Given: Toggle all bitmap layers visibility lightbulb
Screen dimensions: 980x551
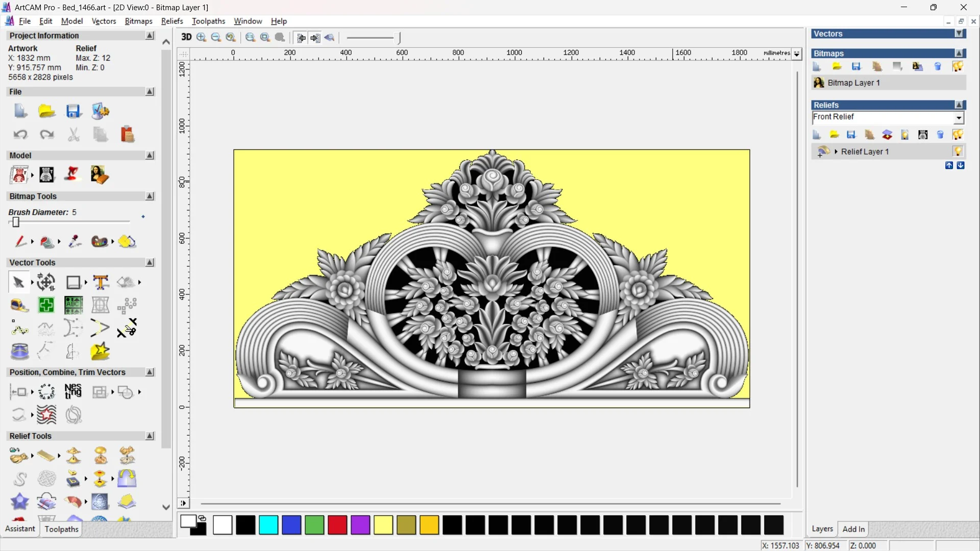Looking at the screenshot, I should (x=958, y=66).
